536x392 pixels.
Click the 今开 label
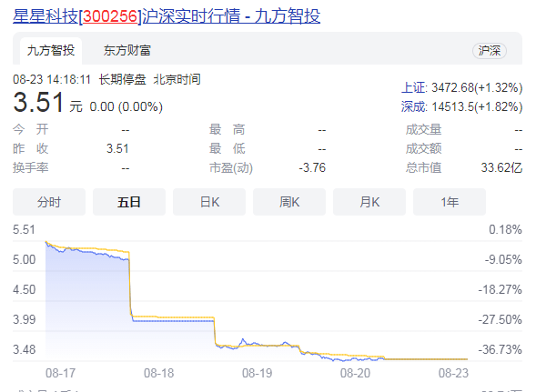click(x=30, y=129)
